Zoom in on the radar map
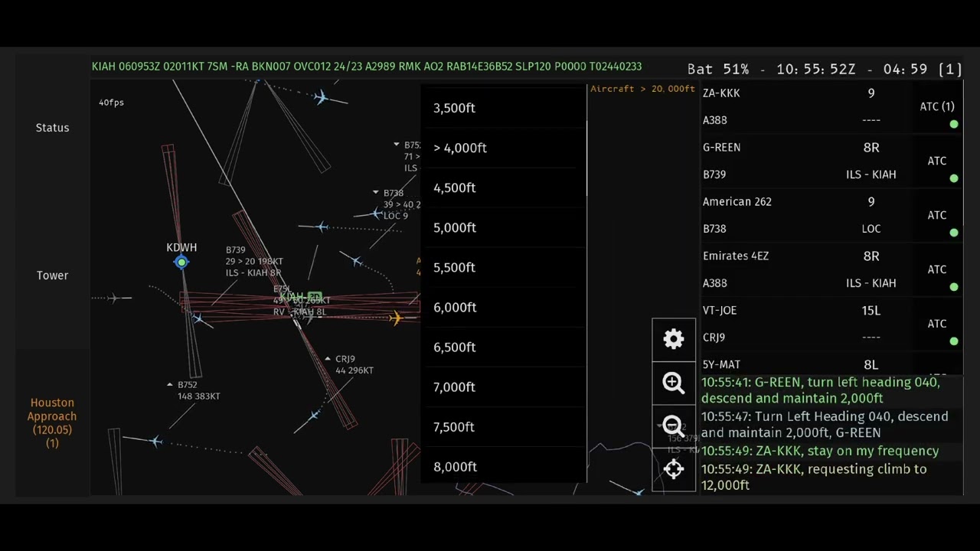The width and height of the screenshot is (980, 551). [674, 383]
